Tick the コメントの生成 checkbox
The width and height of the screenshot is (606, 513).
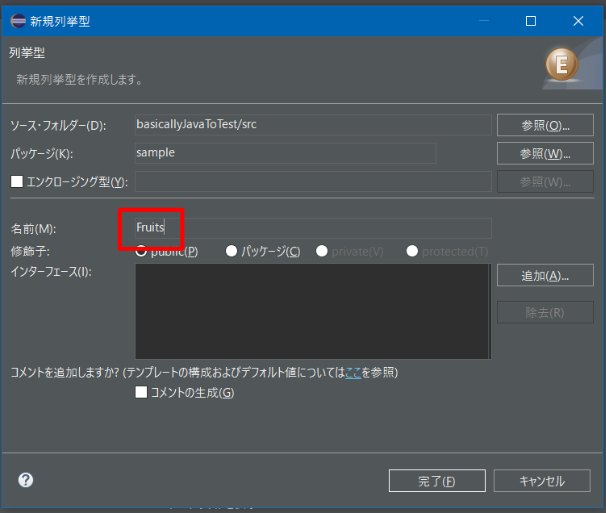point(141,392)
